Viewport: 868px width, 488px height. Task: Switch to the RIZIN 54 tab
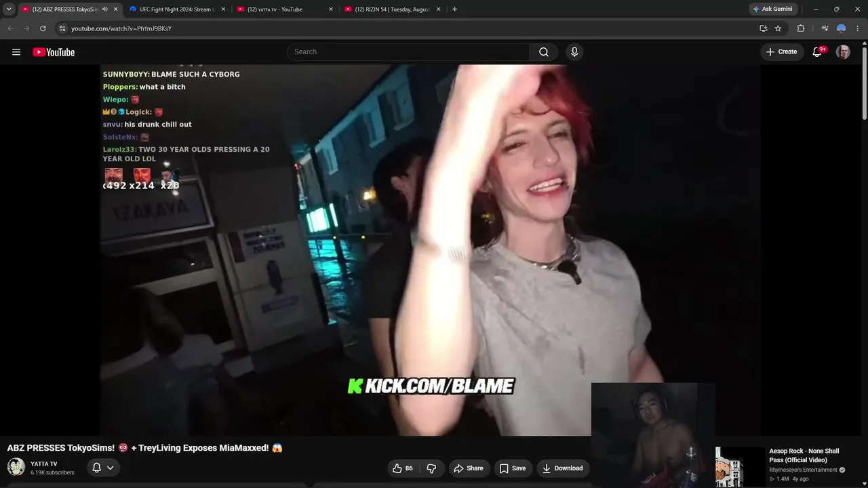point(393,9)
